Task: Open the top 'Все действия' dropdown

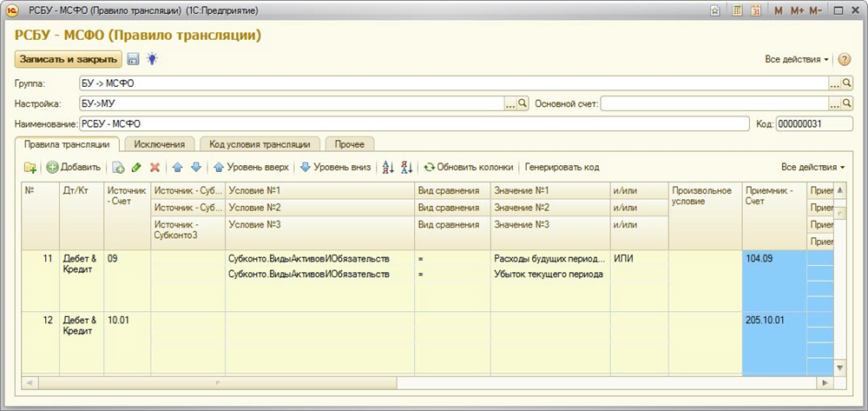Action: 797,59
